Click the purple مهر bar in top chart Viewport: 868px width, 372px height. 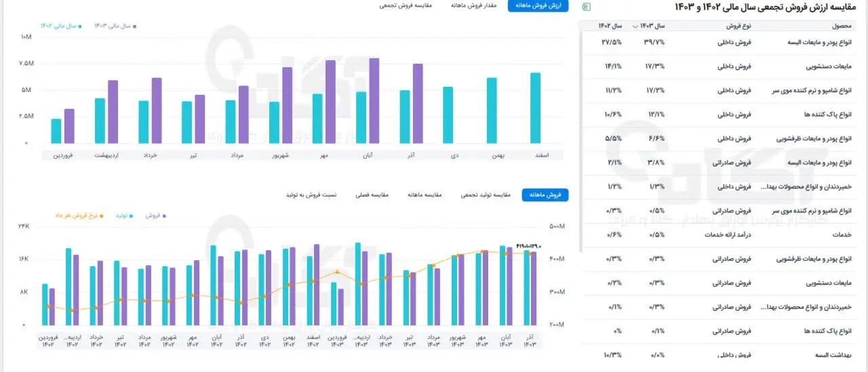tap(330, 102)
